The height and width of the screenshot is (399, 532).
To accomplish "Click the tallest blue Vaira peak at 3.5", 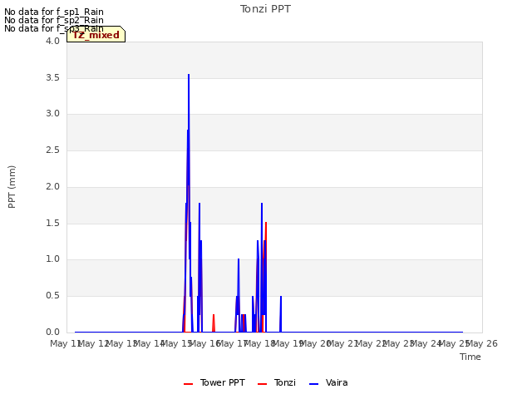I will point(189,75).
